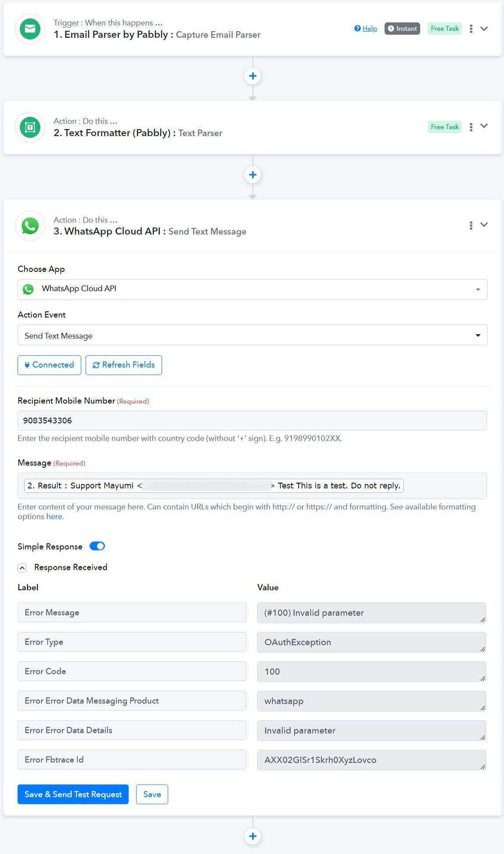Screen dimensions: 504x854
Task: Open the Action Event dropdown
Action: (x=252, y=335)
